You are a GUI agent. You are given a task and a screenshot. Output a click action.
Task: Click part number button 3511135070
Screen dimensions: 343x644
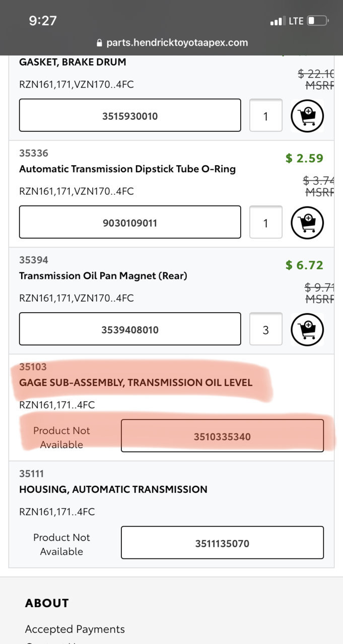(222, 543)
